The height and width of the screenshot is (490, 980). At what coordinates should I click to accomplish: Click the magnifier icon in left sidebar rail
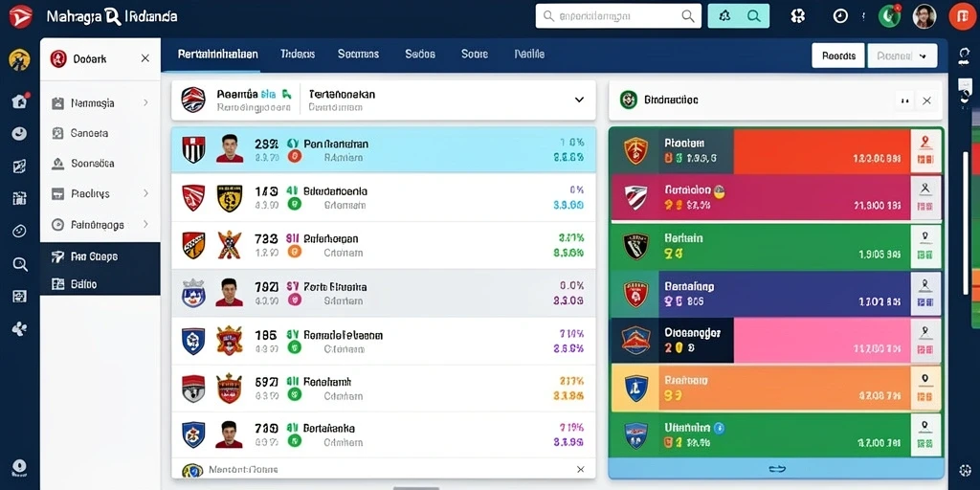pos(20,264)
